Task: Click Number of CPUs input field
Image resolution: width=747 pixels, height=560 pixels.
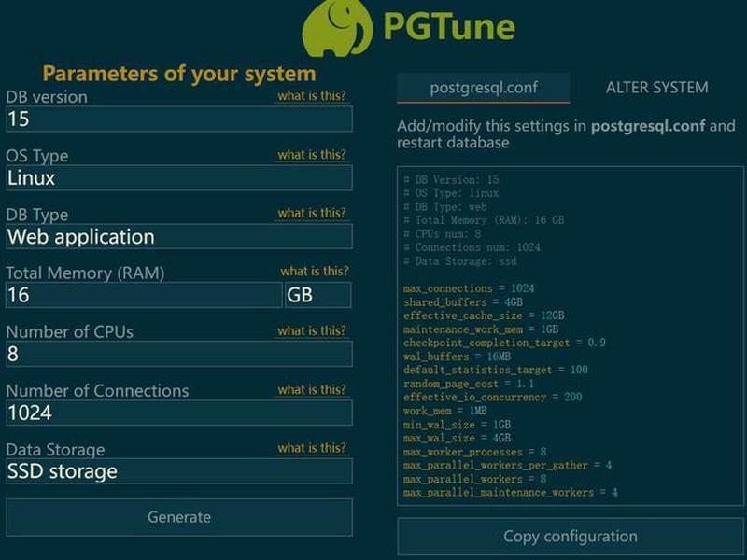Action: pos(179,354)
